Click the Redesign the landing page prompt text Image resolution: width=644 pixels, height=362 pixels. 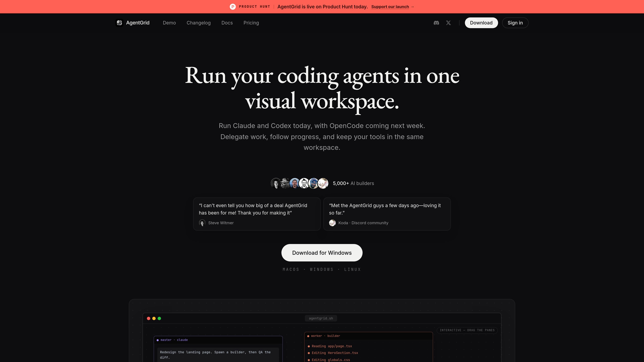click(215, 355)
